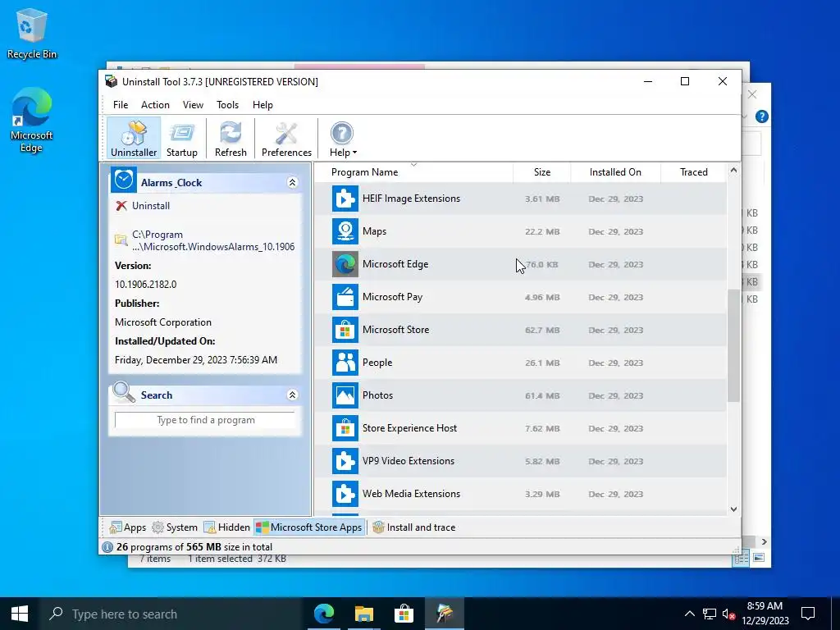Screen dimensions: 840x630
Task: Click the Microsoft Pay icon
Action: click(345, 297)
